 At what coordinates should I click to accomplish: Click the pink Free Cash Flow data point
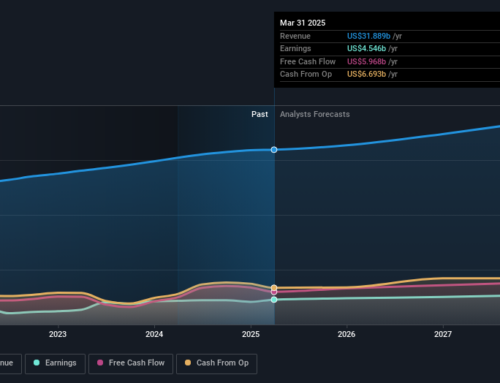(x=274, y=292)
